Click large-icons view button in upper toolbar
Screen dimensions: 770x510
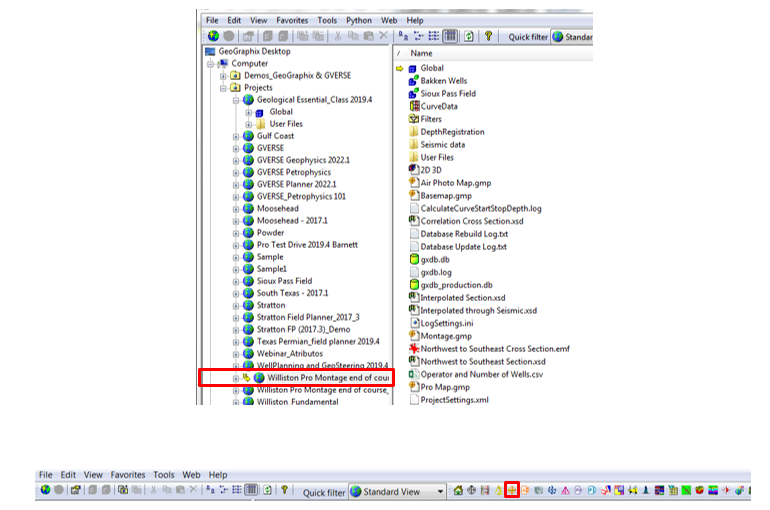tap(403, 36)
